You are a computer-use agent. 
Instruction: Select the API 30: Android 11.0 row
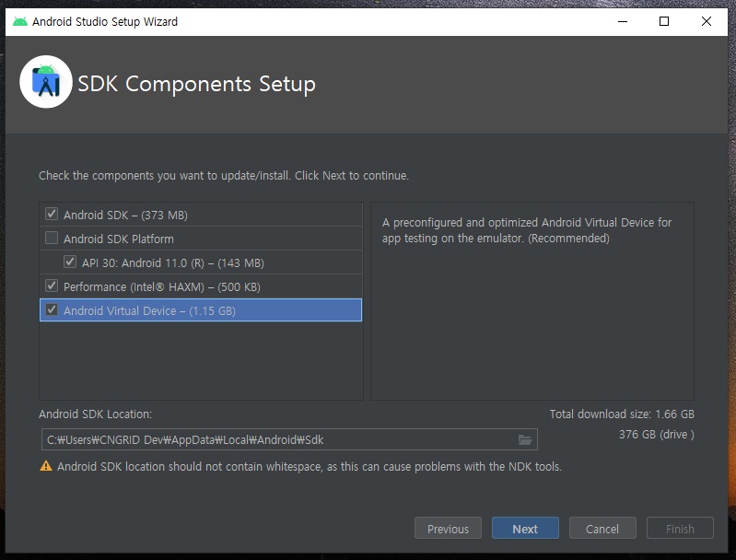tap(201, 262)
